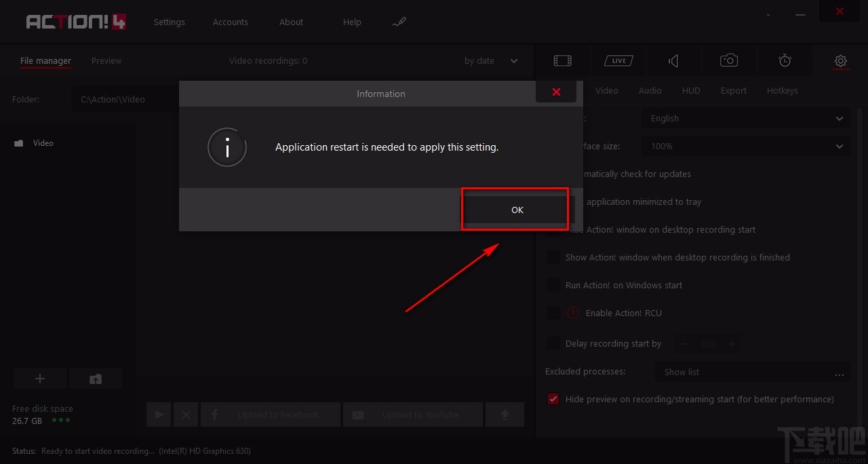This screenshot has height=464, width=868.
Task: Add a new folder with plus button
Action: pyautogui.click(x=40, y=379)
